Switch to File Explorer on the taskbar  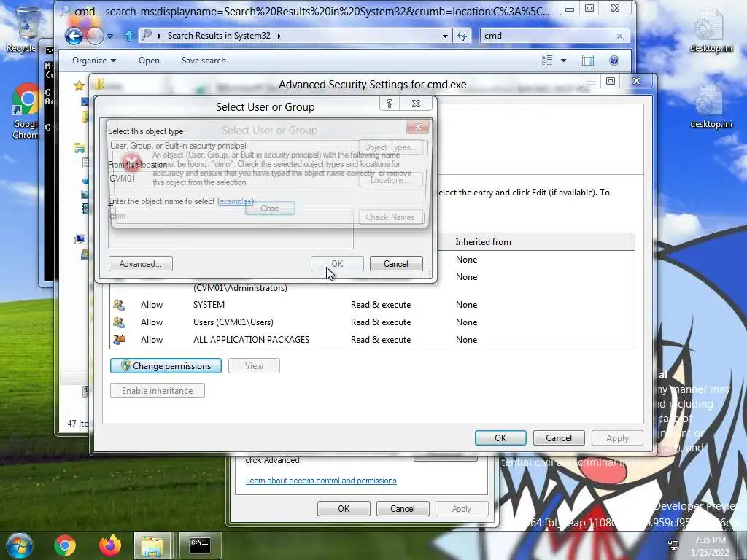tap(152, 545)
